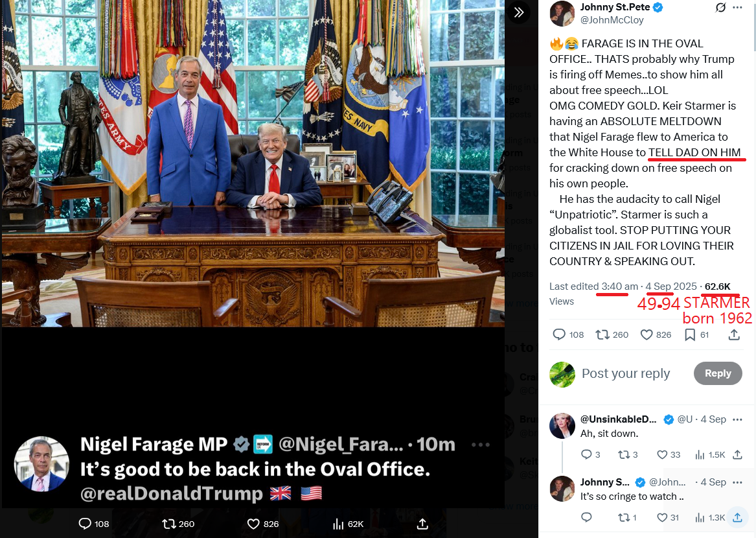756x538 pixels.
Task: Open more options on the @UnsinkableD reply
Action: 737,419
